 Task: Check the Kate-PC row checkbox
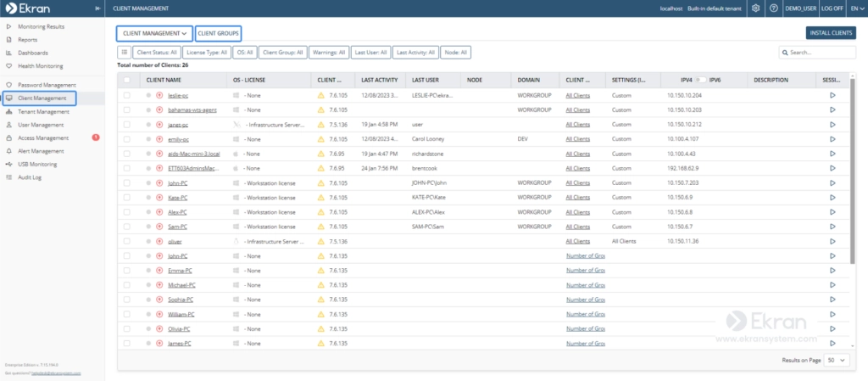[127, 197]
